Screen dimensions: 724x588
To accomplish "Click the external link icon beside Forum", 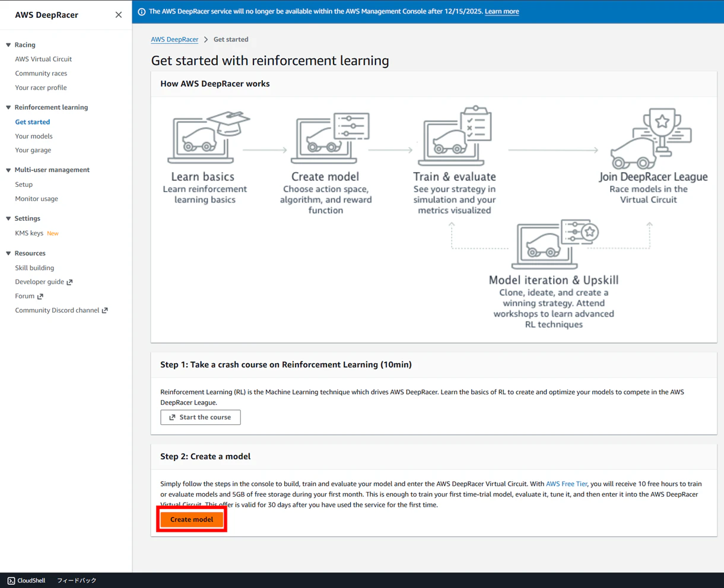I will coord(40,297).
